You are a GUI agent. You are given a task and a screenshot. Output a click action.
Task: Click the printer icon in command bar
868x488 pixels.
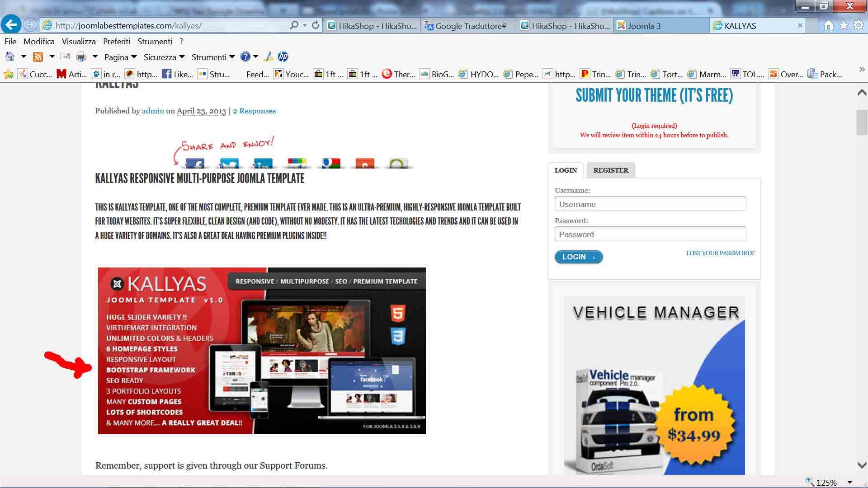[81, 57]
